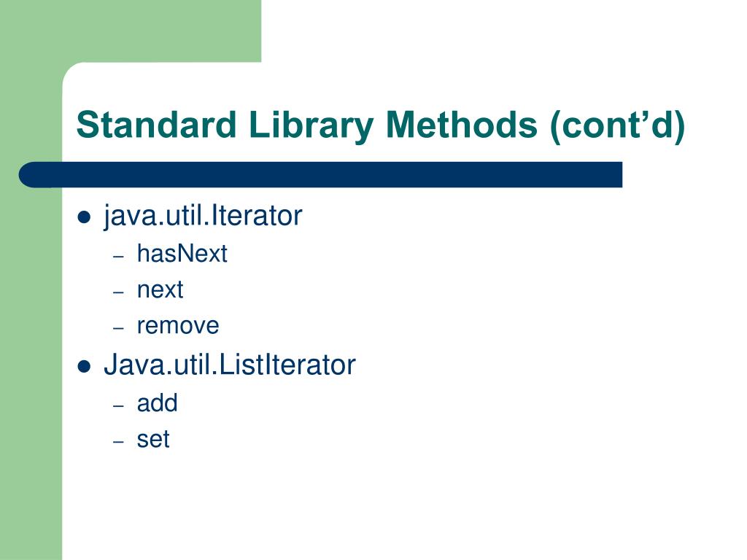This screenshot has width=747, height=560.
Task: Click the dark blue horizontal divider bar
Action: click(x=320, y=175)
